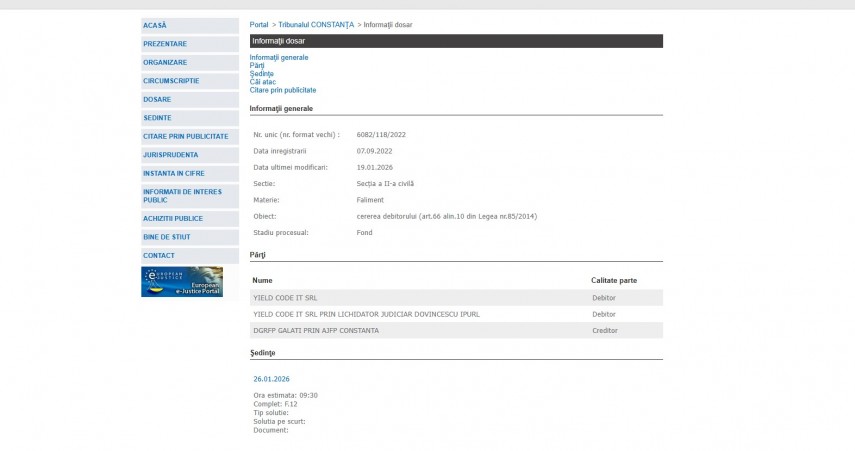Click CONTACT in the left menu
Image resolution: width=855 pixels, height=451 pixels.
point(159,255)
